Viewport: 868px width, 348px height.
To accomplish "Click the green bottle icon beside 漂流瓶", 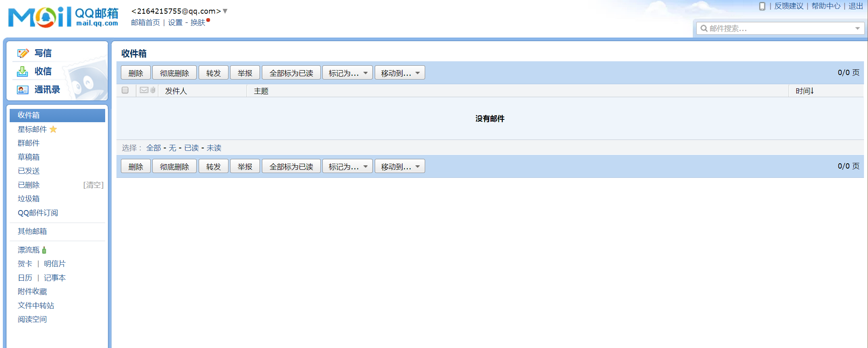I will click(x=44, y=250).
